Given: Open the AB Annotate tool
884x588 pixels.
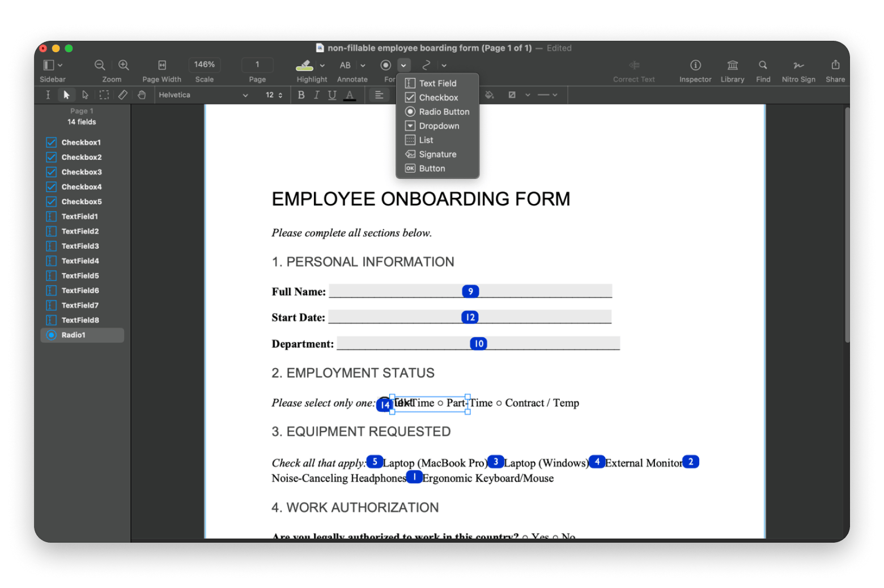Looking at the screenshot, I should [x=345, y=65].
